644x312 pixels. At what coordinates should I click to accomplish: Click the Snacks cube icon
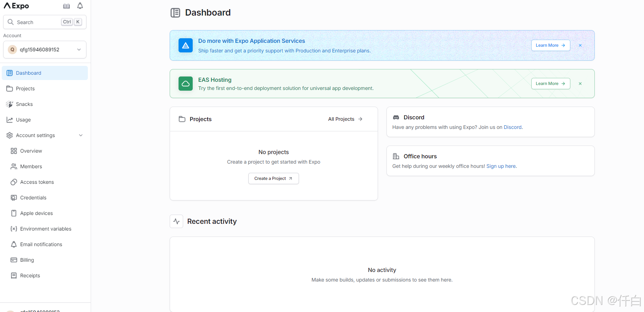(10, 104)
